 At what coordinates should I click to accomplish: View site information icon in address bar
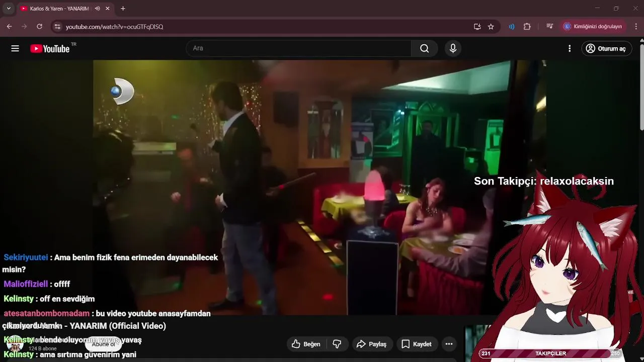pos(57,27)
